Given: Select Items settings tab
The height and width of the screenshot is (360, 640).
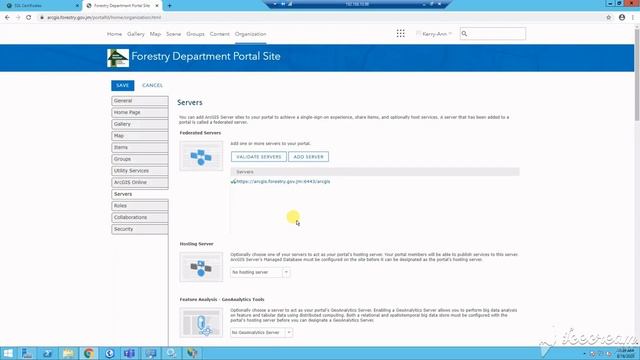Looking at the screenshot, I should click(140, 147).
